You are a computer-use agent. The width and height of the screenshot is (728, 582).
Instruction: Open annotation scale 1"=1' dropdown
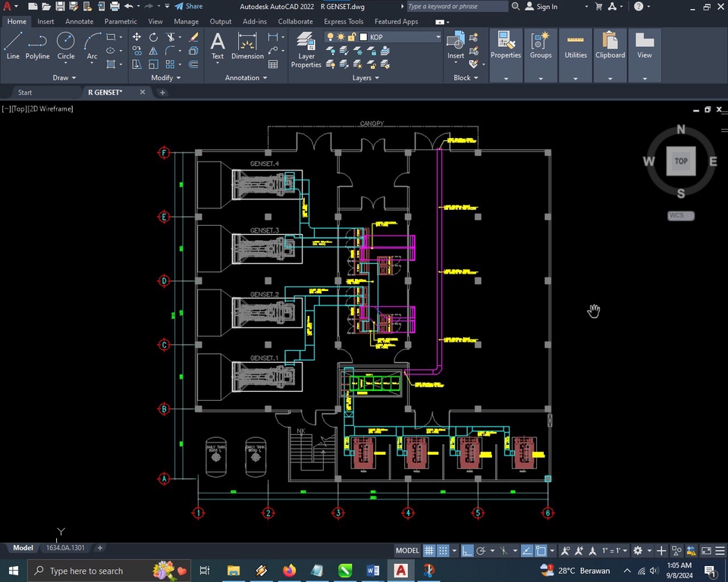click(x=615, y=550)
